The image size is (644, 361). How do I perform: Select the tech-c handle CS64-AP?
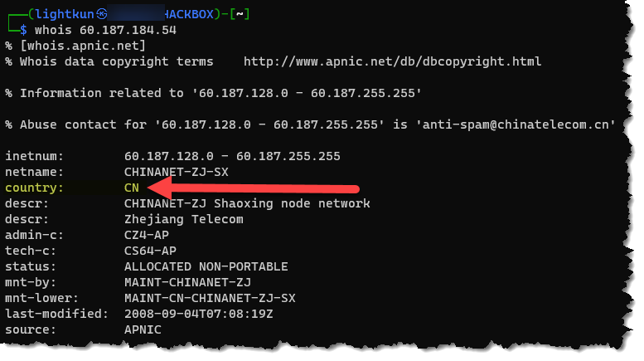[x=150, y=251]
